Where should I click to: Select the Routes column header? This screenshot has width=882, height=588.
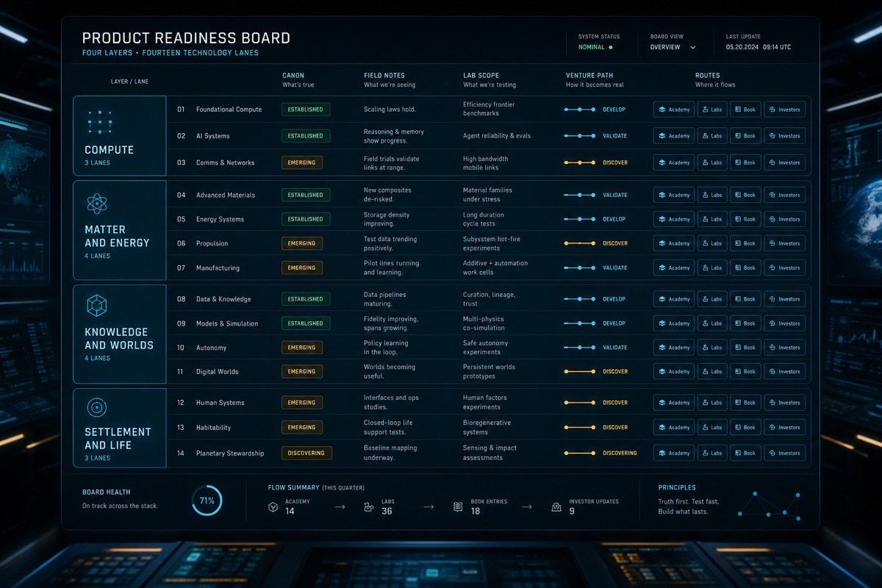pos(708,75)
